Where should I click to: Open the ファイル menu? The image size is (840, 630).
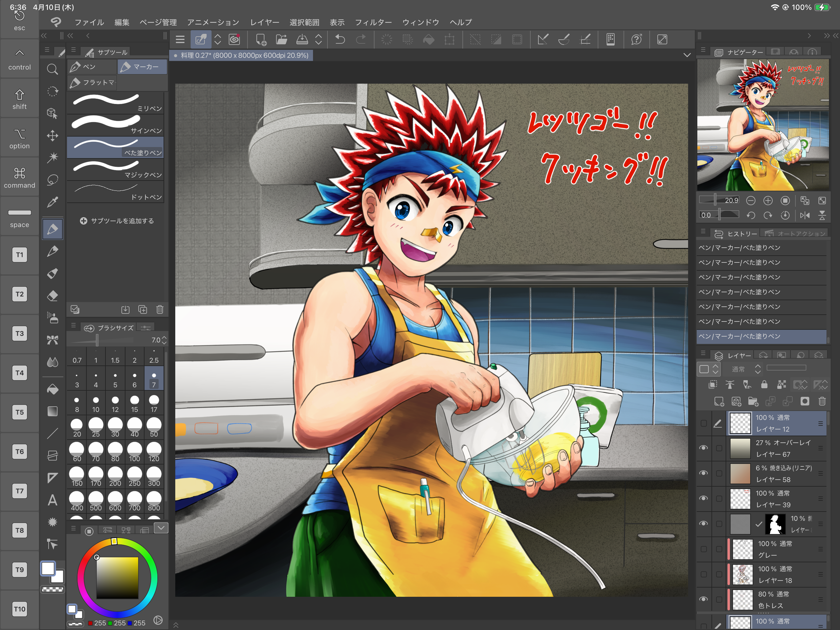[x=89, y=22]
